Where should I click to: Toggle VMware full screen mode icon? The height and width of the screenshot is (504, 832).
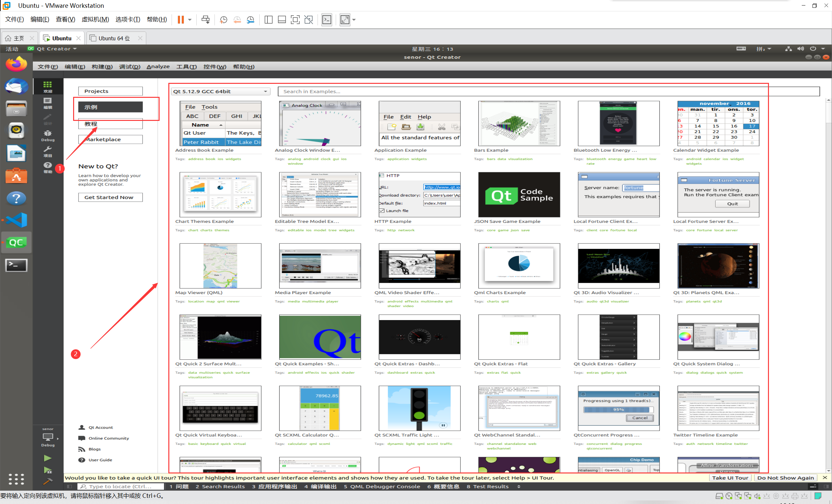[x=295, y=19]
